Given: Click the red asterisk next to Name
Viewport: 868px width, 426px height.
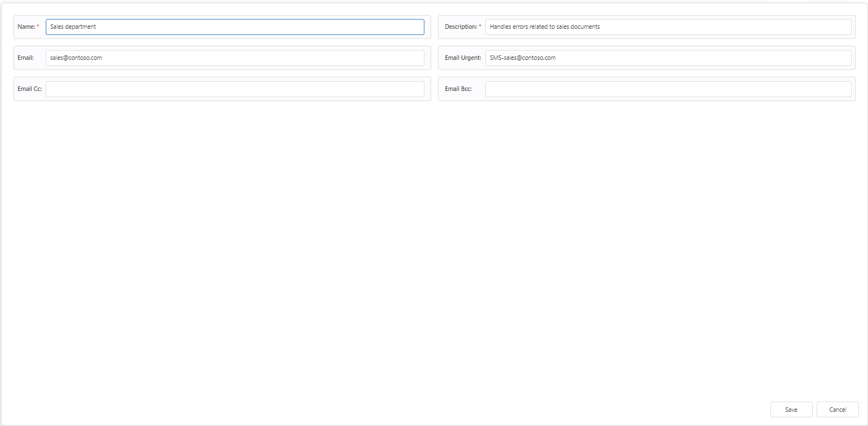Looking at the screenshot, I should [x=38, y=27].
